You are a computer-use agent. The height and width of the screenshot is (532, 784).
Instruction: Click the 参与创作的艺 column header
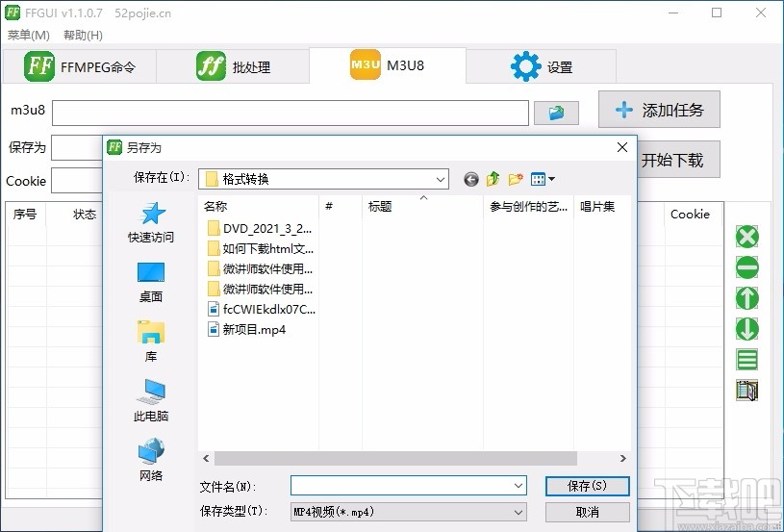(528, 206)
